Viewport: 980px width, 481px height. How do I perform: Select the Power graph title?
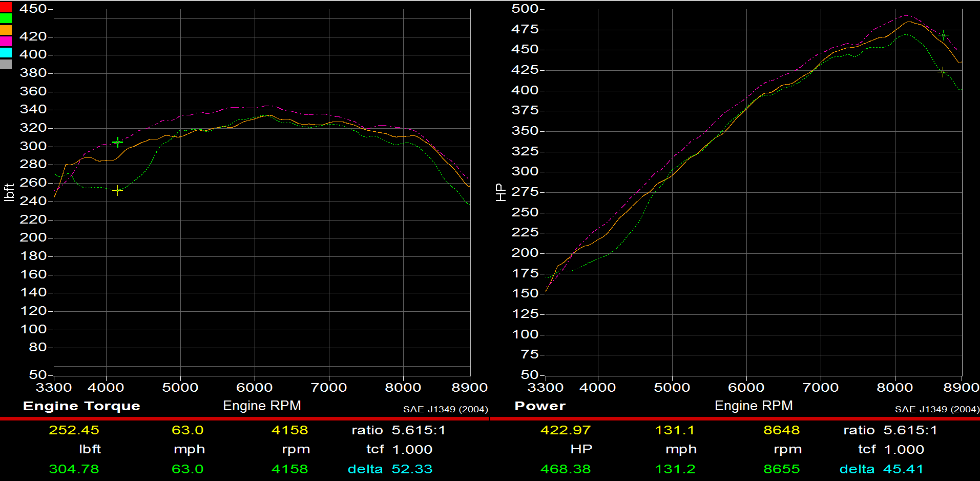pyautogui.click(x=539, y=406)
